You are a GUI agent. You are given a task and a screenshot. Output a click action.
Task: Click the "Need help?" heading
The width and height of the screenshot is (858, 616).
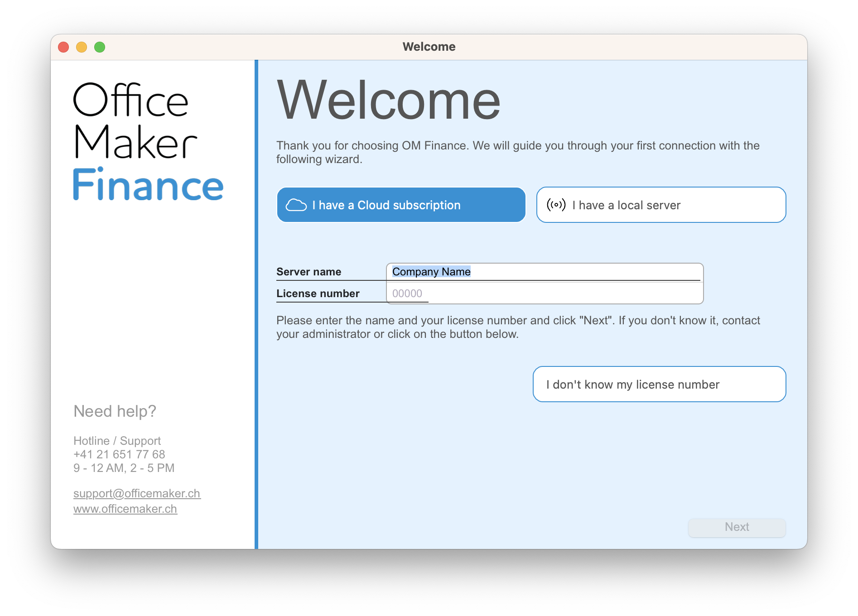(x=115, y=411)
